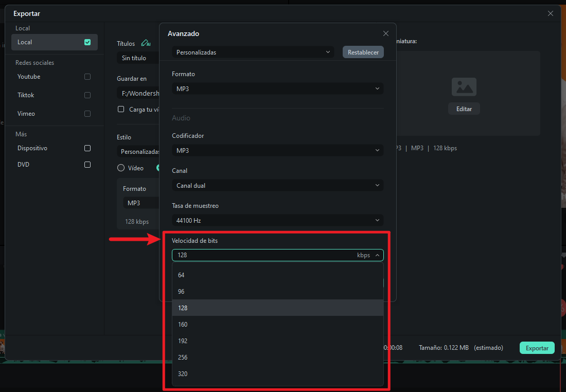Enable the Tiktok checkbox
The height and width of the screenshot is (392, 566).
[x=87, y=95]
